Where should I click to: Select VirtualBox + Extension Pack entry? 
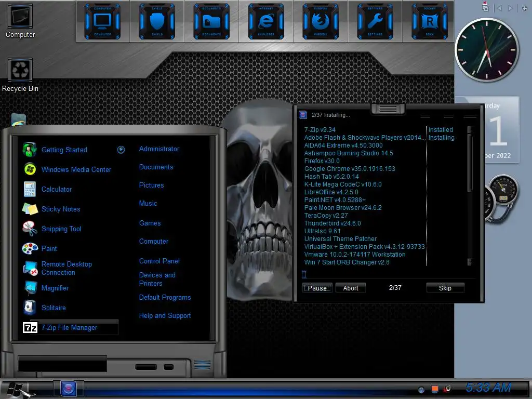coord(364,247)
